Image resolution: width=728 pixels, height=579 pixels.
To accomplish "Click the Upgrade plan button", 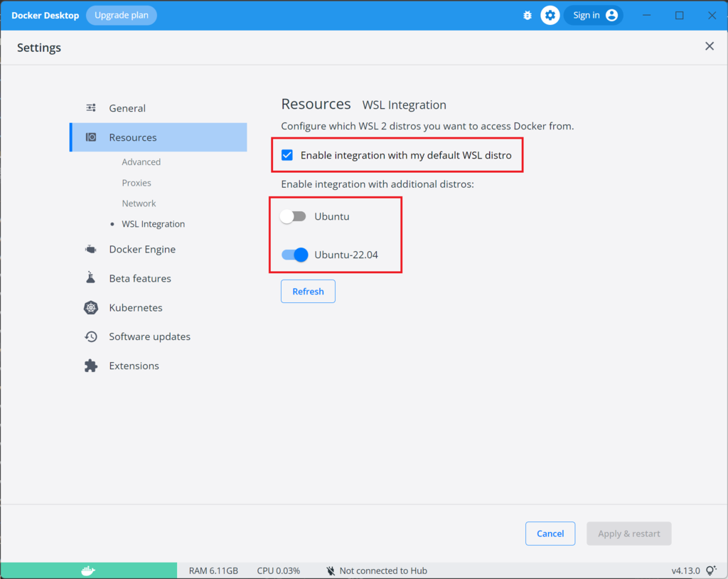I will click(121, 16).
